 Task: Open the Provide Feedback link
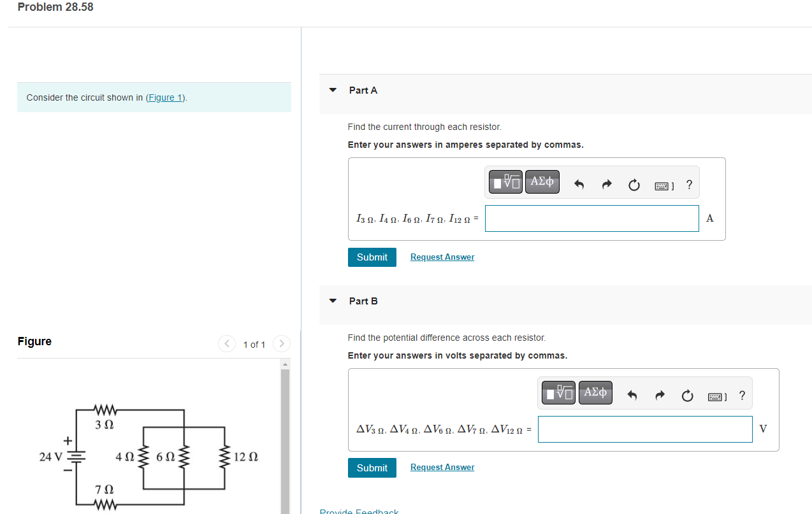[359, 510]
